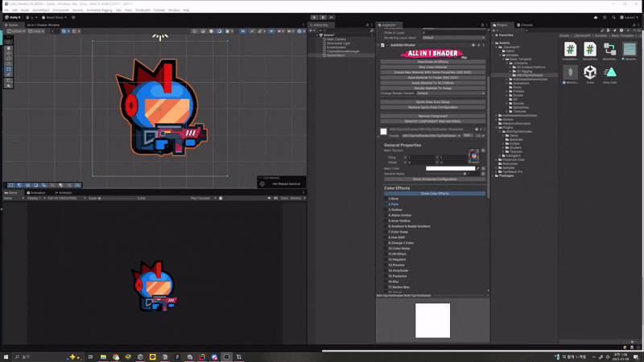Click Sprite Atlas Auto Setup button
This screenshot has height=362, width=644.
tap(433, 102)
